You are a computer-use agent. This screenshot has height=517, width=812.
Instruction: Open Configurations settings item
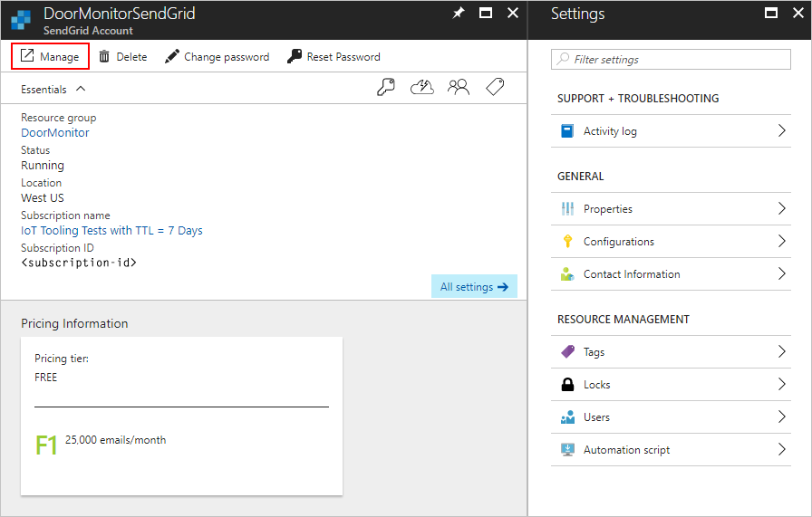(x=618, y=242)
